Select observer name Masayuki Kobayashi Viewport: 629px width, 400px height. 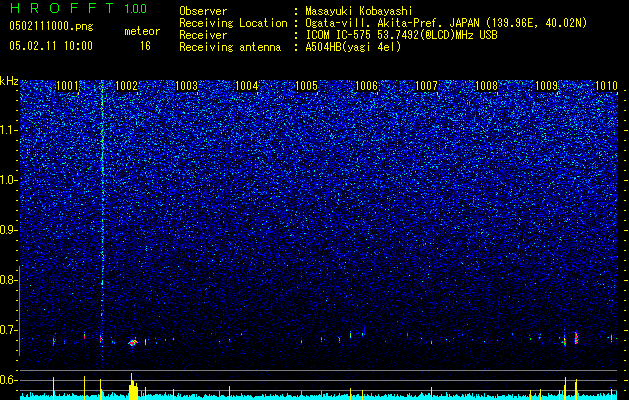359,11
